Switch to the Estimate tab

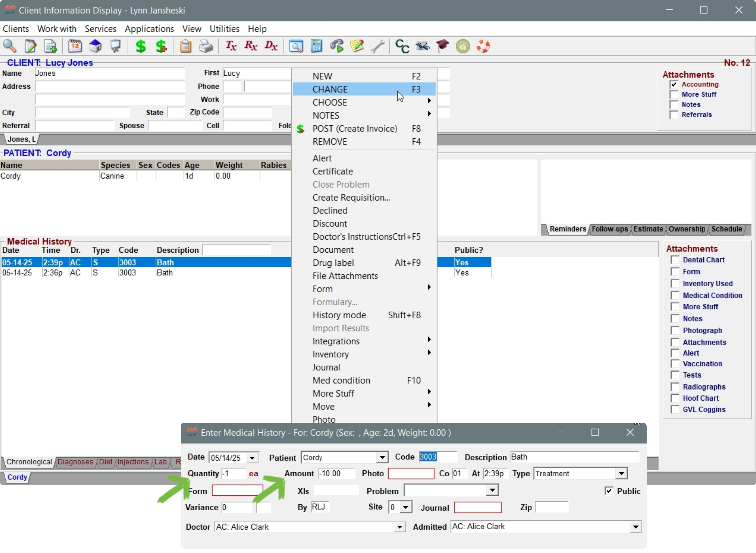(648, 229)
